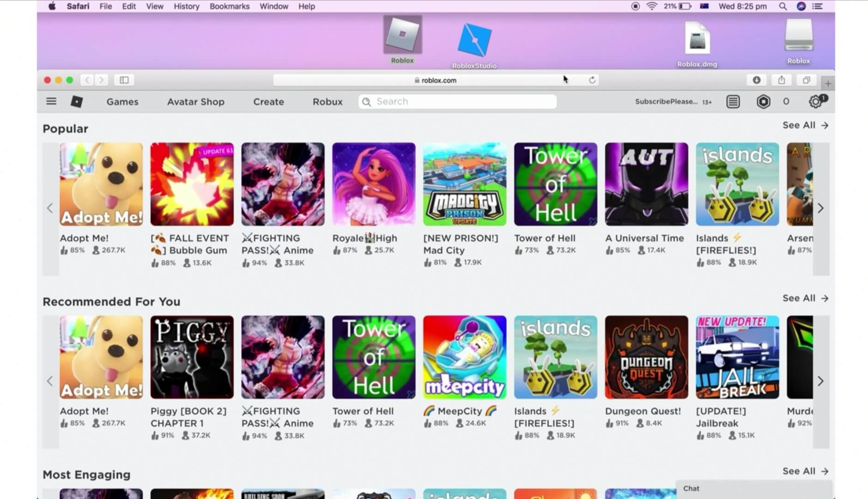Open the settings gear icon
The width and height of the screenshot is (868, 499).
click(x=816, y=102)
